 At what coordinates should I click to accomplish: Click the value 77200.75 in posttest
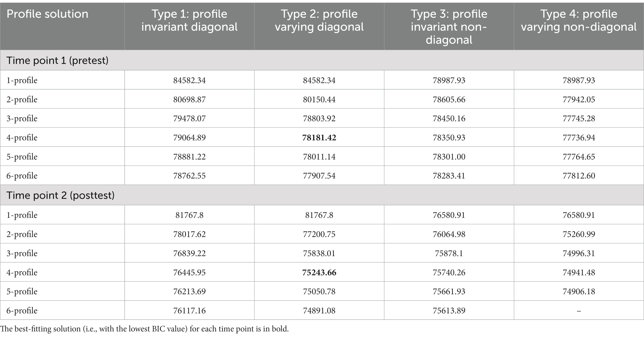319,234
